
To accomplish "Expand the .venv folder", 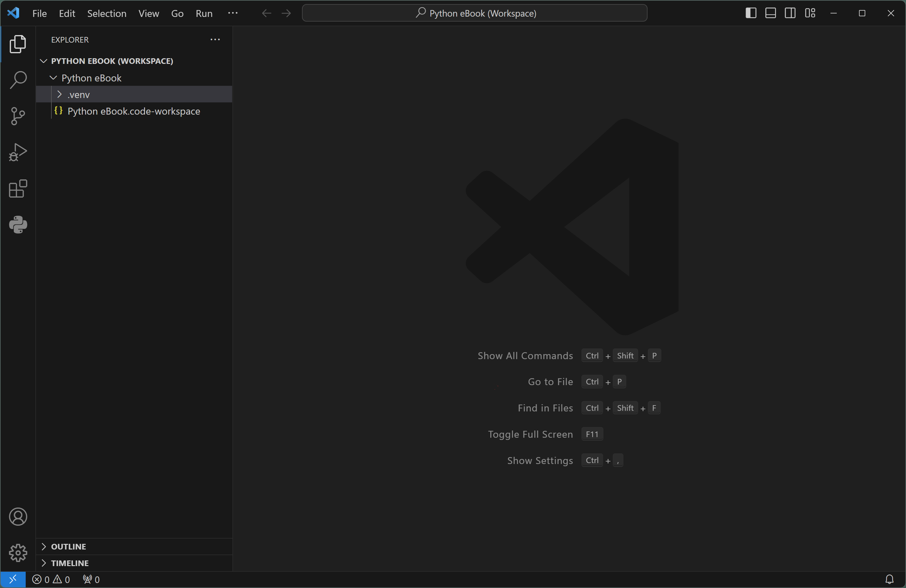I will (134, 94).
